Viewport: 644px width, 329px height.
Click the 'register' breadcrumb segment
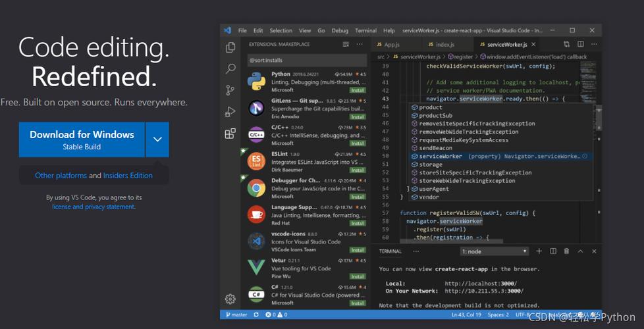(x=460, y=57)
